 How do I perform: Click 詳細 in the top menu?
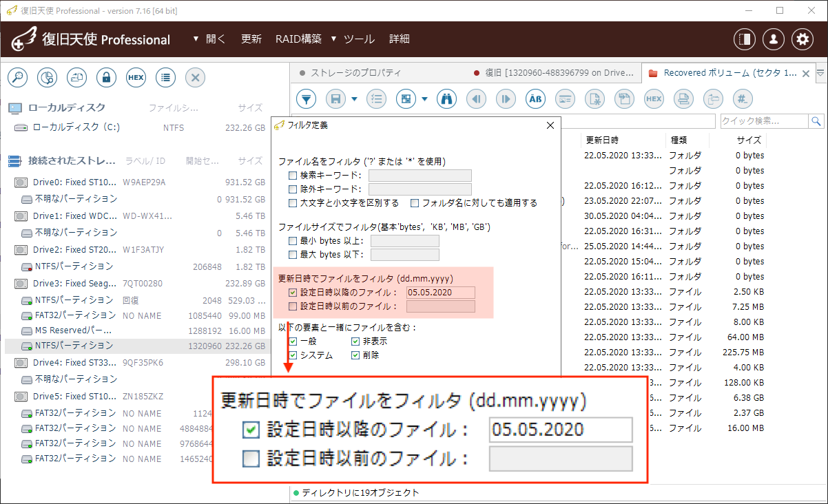(x=400, y=39)
